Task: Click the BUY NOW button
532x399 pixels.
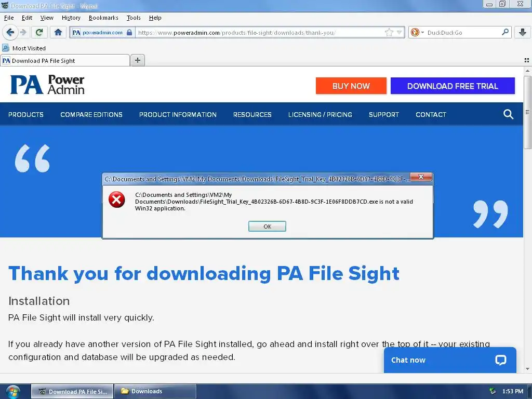Action: [x=351, y=86]
